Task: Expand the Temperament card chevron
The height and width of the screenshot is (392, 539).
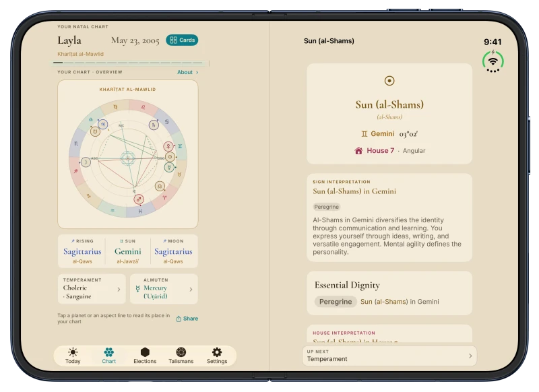Action: 119,289
